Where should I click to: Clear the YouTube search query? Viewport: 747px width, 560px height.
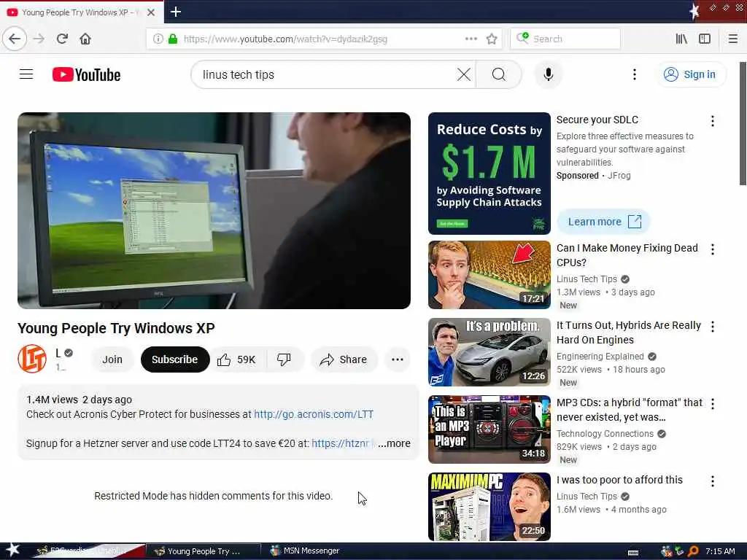click(x=463, y=74)
